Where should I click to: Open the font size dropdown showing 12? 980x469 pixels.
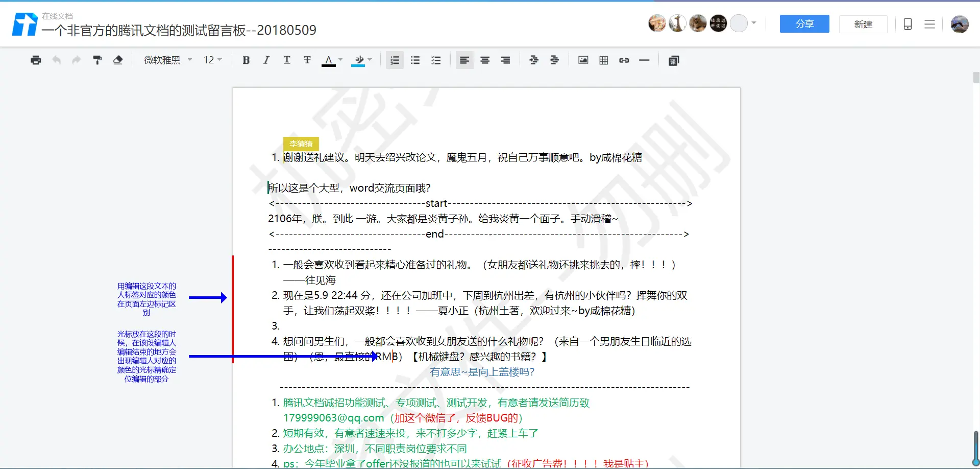213,60
